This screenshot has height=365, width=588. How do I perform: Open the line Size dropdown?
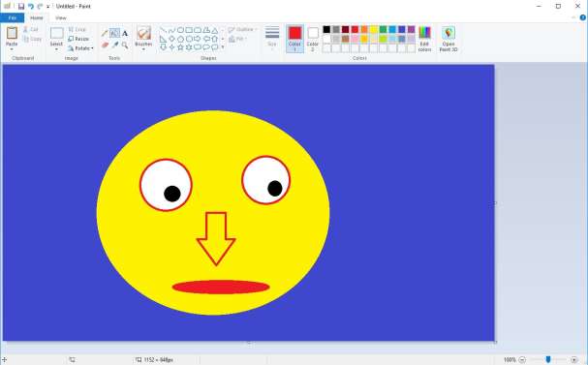point(272,39)
